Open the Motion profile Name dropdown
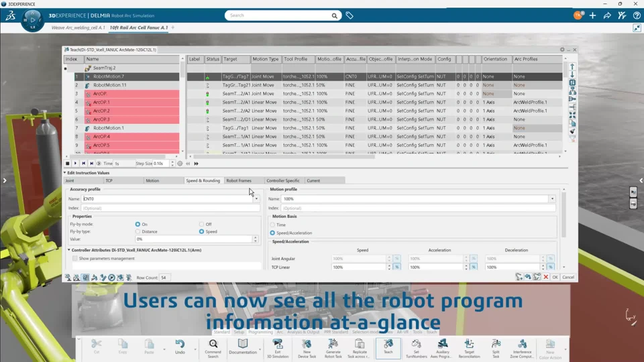Image resolution: width=644 pixels, height=362 pixels. 552,198
